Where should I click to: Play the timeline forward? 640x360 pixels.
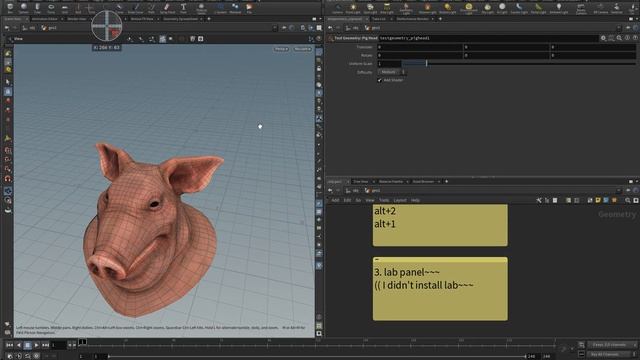coord(37,345)
